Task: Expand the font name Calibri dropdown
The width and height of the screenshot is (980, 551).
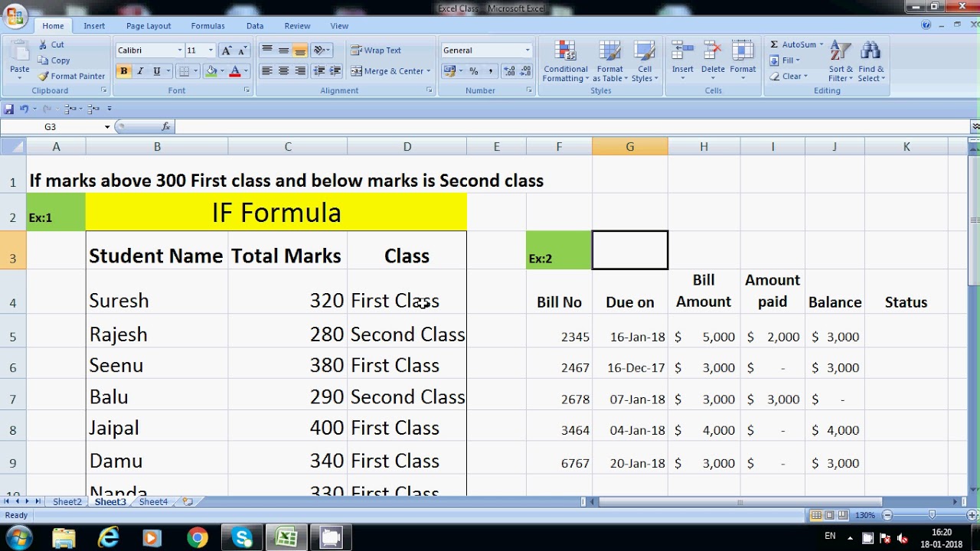Action: click(x=180, y=51)
